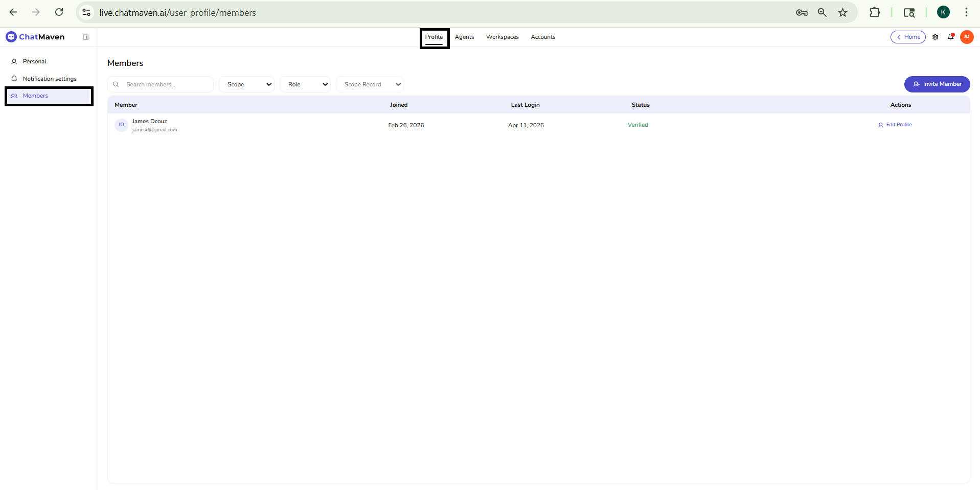
Task: Click the settings gear icon in header
Action: tap(935, 37)
